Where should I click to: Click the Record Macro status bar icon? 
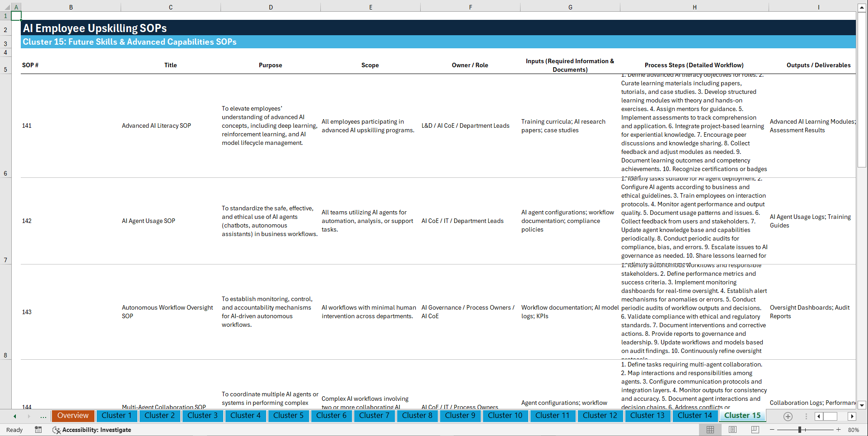coord(38,430)
